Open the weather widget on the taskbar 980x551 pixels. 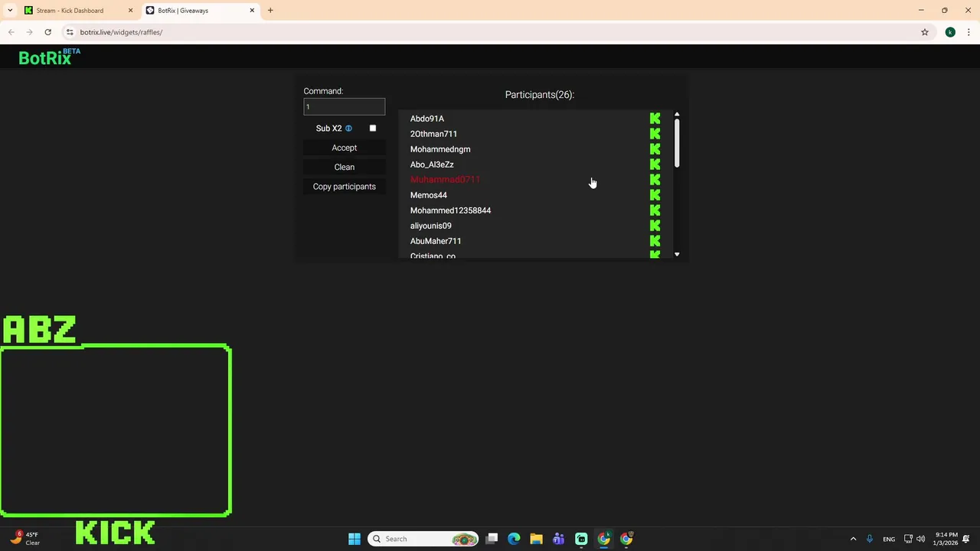pyautogui.click(x=24, y=539)
